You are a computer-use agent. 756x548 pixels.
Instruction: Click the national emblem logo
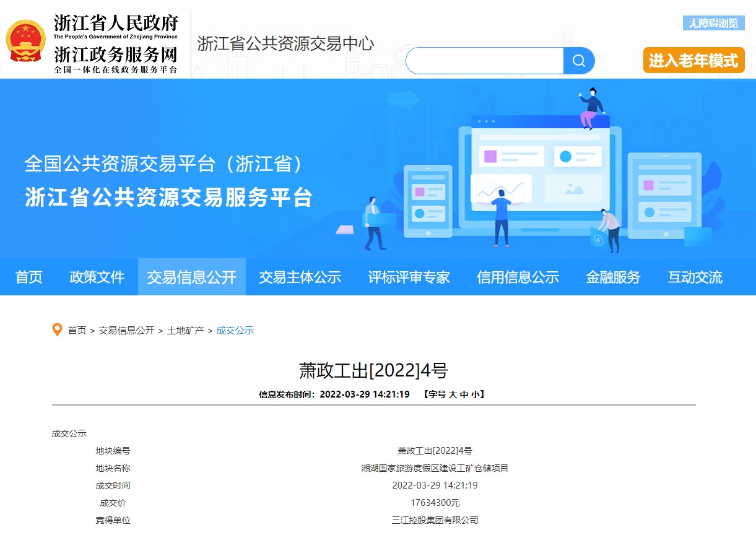(26, 41)
